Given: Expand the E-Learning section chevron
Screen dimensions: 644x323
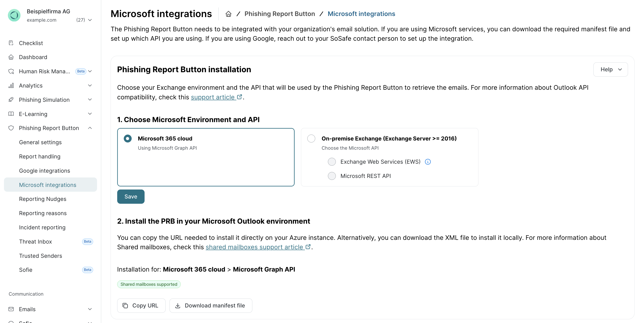Looking at the screenshot, I should pos(90,114).
